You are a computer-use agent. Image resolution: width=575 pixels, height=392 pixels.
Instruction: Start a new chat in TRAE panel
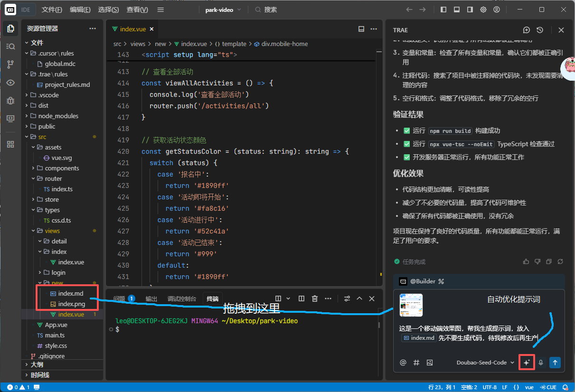527,30
